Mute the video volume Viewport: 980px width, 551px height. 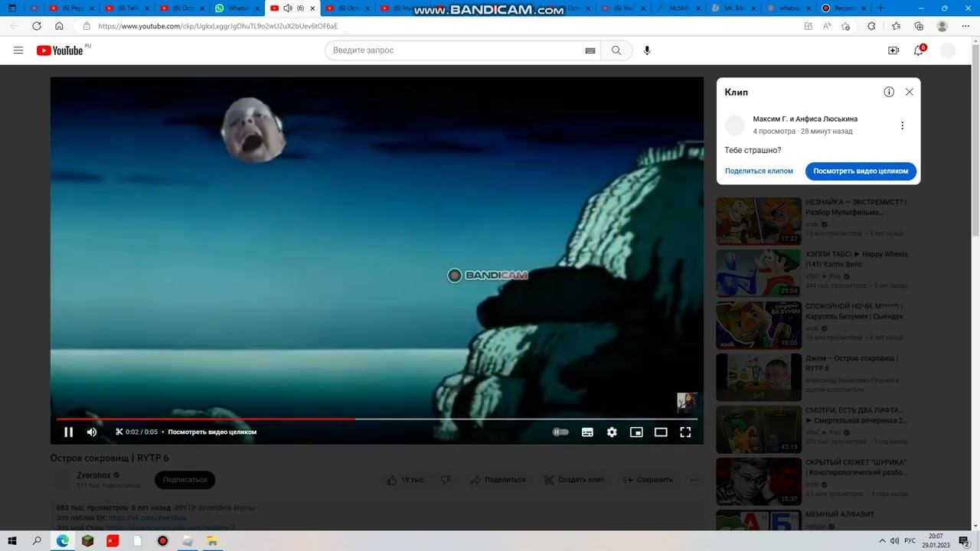(92, 432)
